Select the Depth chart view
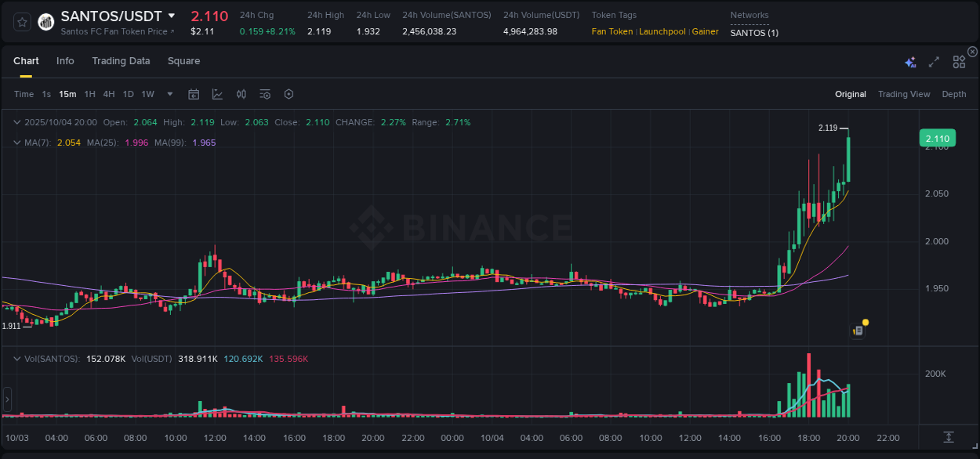 click(x=954, y=93)
